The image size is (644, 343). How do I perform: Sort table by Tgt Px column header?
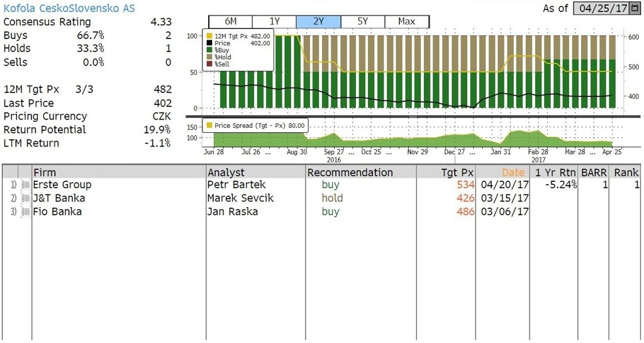click(x=446, y=172)
